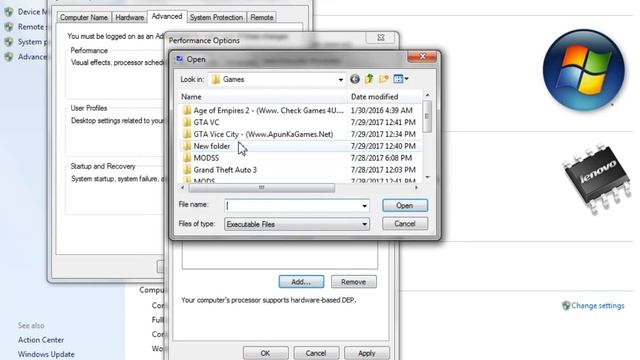
Task: Click date '1/30/2016 4:39 AM' cell
Action: [382, 110]
